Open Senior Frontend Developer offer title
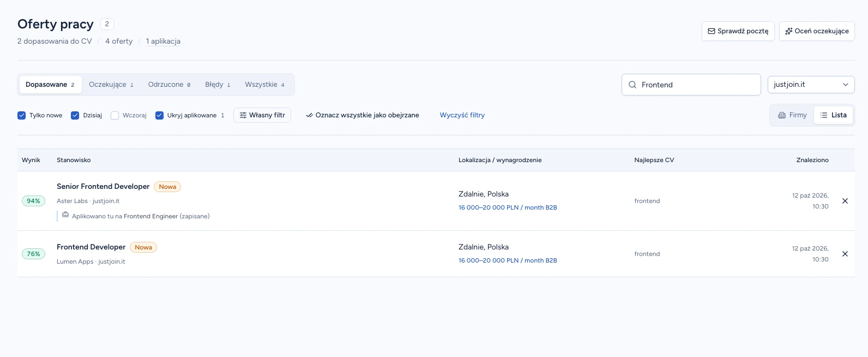Screen dimensions: 868x357 point(103,186)
